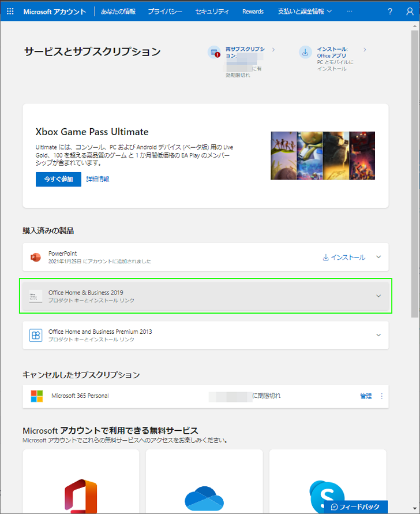Screen dimensions: 420x514
Task: Click the chevron next to Install Office apps
Action: [x=365, y=50]
